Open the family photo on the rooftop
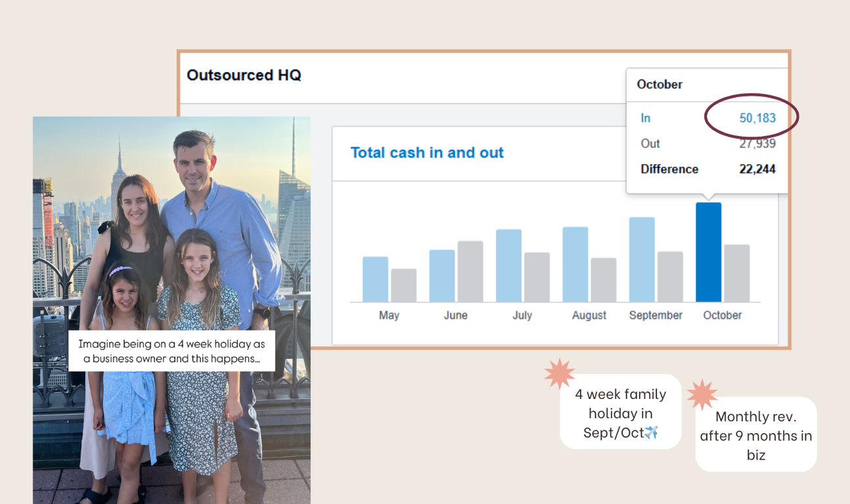This screenshot has width=850, height=504. [171, 310]
